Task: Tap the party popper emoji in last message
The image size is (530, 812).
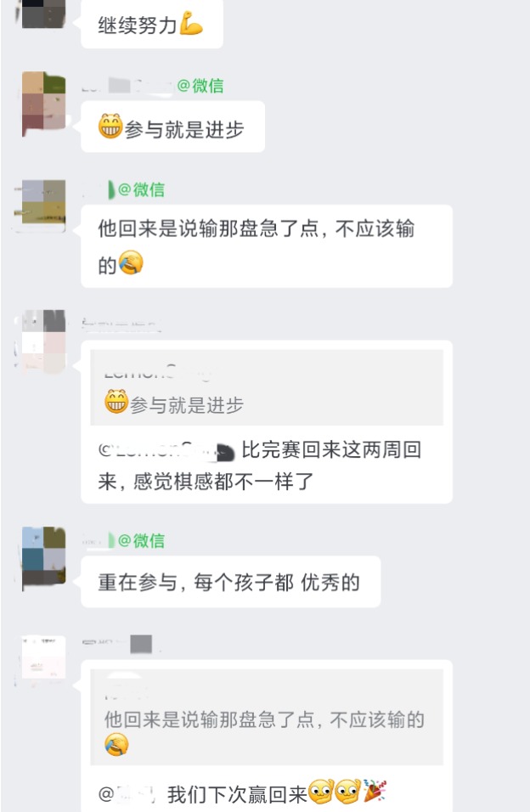Action: [375, 792]
